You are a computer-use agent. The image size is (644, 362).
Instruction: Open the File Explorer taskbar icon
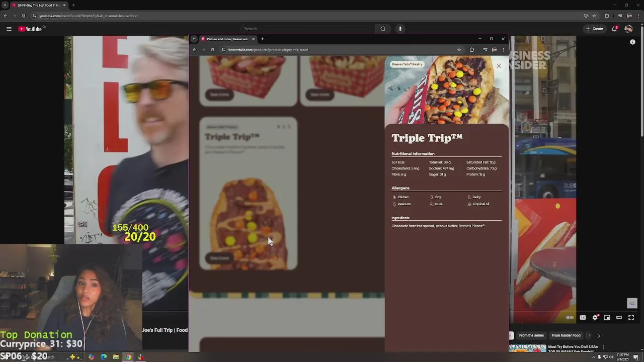coord(116,357)
